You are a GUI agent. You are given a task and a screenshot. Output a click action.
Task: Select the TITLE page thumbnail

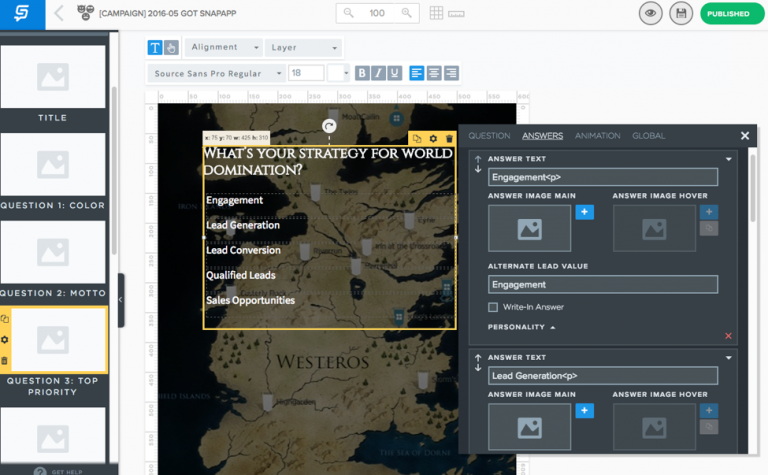(53, 77)
